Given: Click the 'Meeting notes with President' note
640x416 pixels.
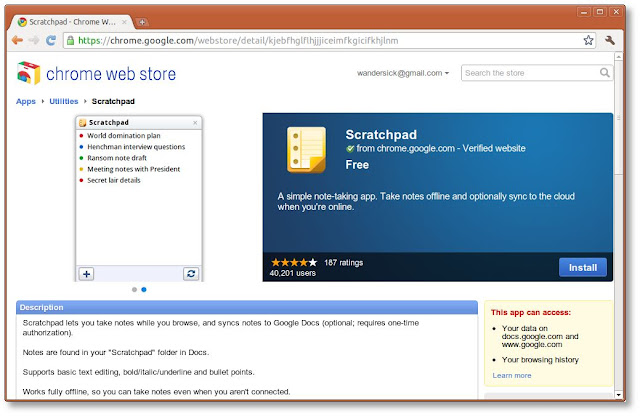Looking at the screenshot, I should pyautogui.click(x=133, y=169).
